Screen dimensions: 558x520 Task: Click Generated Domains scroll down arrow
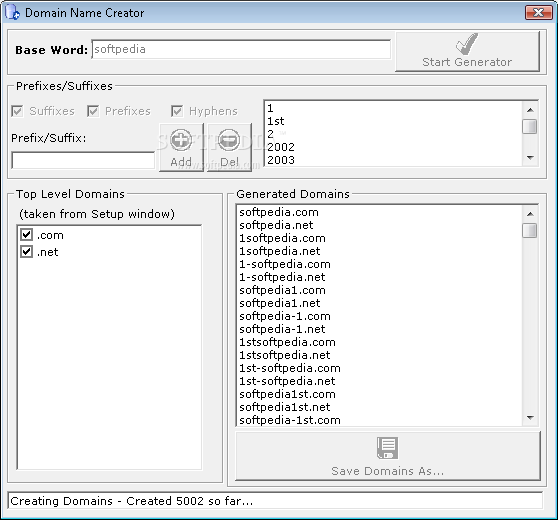[530, 417]
